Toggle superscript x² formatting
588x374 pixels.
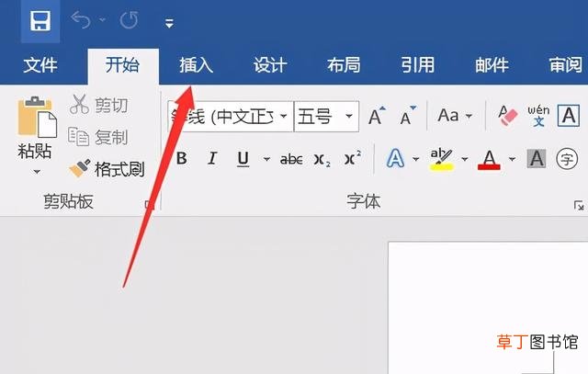pyautogui.click(x=353, y=158)
